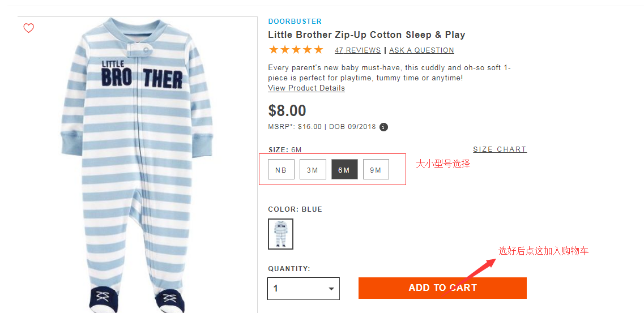Open the Quantity dropdown
644x313 pixels.
304,289
